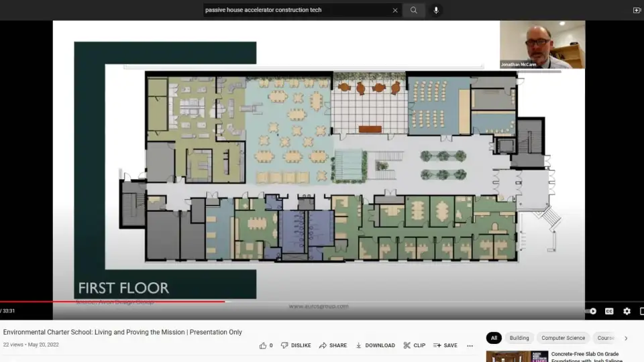644x362 pixels.
Task: Start voice search with the microphone
Action: point(436,10)
